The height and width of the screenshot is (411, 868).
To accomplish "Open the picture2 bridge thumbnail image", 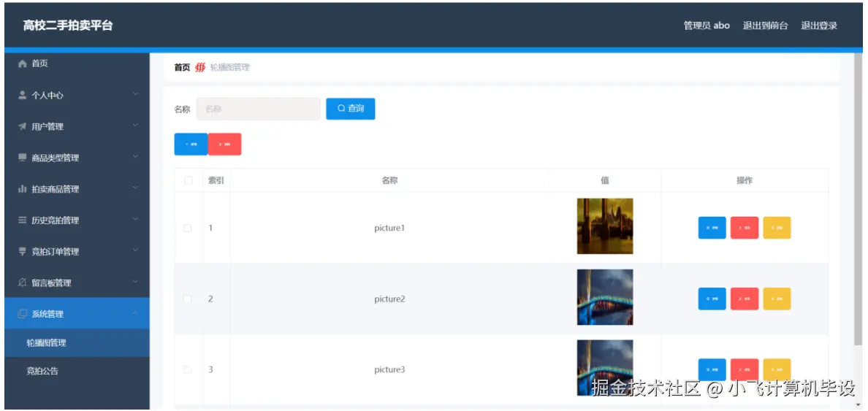I will [x=605, y=297].
